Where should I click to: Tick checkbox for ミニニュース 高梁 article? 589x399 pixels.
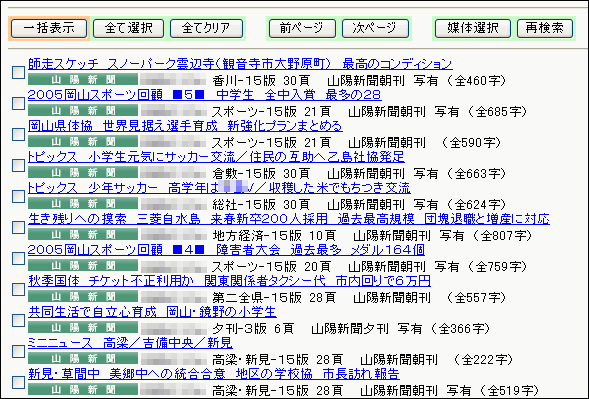click(x=18, y=351)
